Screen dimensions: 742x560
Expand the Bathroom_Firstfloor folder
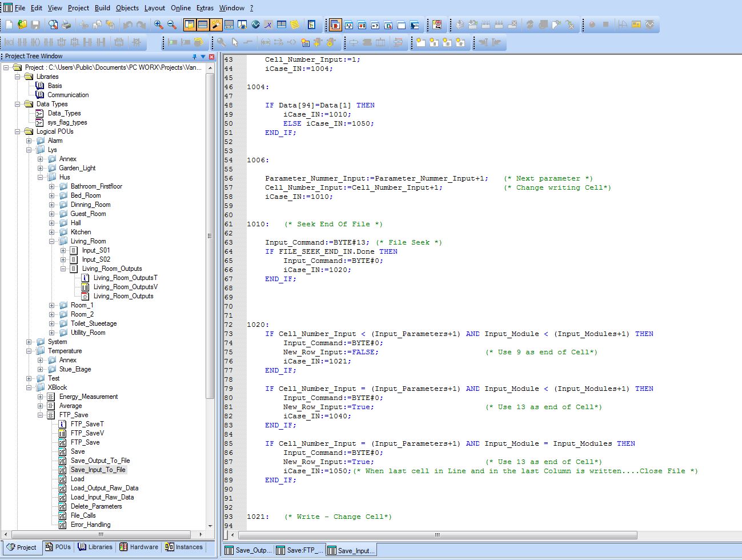52,186
